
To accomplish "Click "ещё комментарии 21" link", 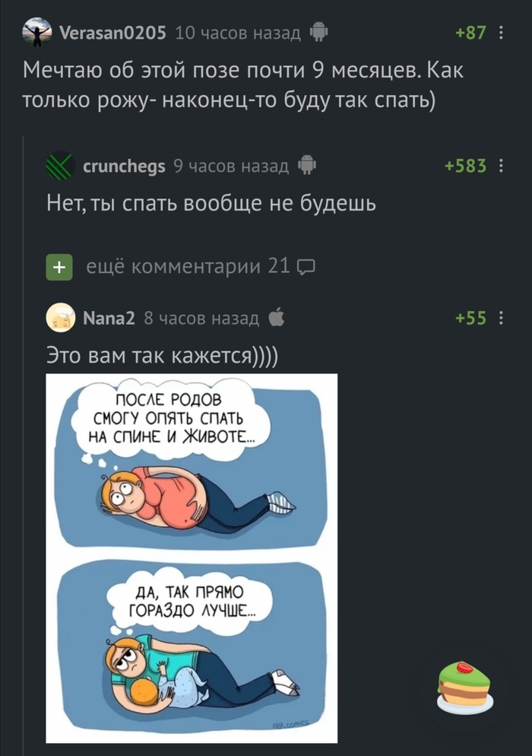I will [188, 265].
